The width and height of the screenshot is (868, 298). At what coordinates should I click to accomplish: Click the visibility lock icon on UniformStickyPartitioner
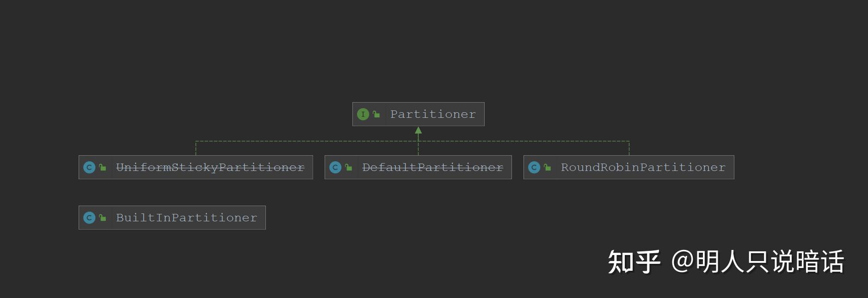102,167
